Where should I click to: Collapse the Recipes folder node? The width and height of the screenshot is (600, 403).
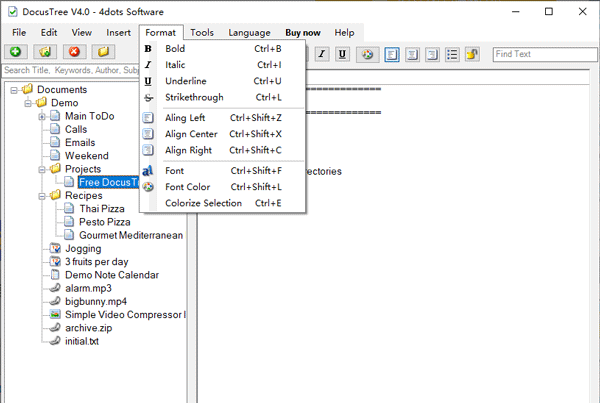coord(42,196)
